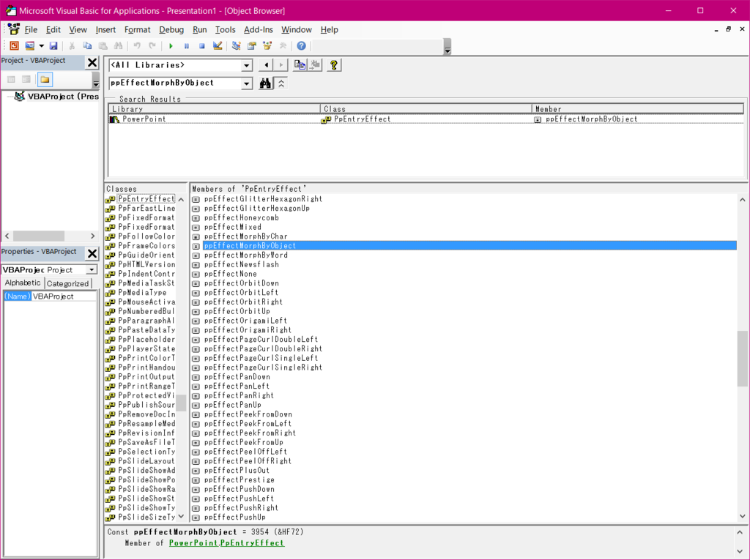Click View Code icon in Project pane
The height and width of the screenshot is (560, 750).
tap(12, 79)
